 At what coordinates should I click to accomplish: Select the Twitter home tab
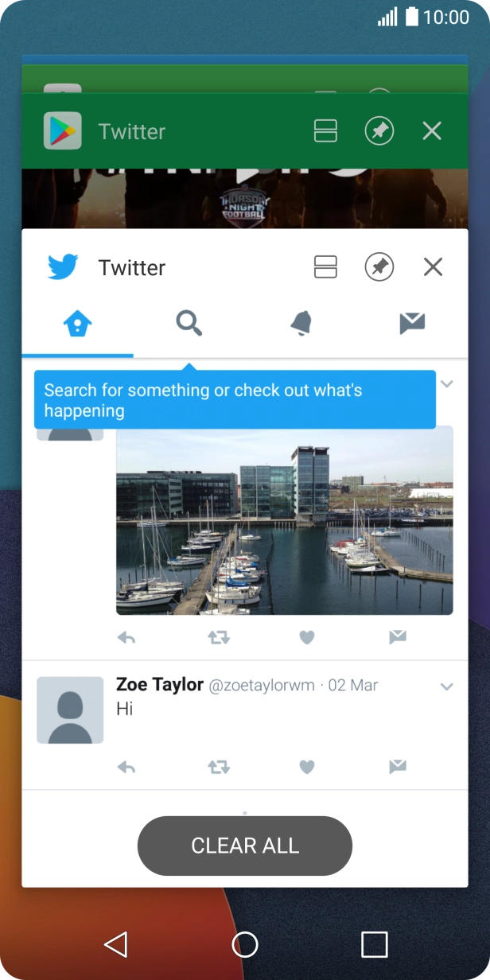pyautogui.click(x=78, y=324)
